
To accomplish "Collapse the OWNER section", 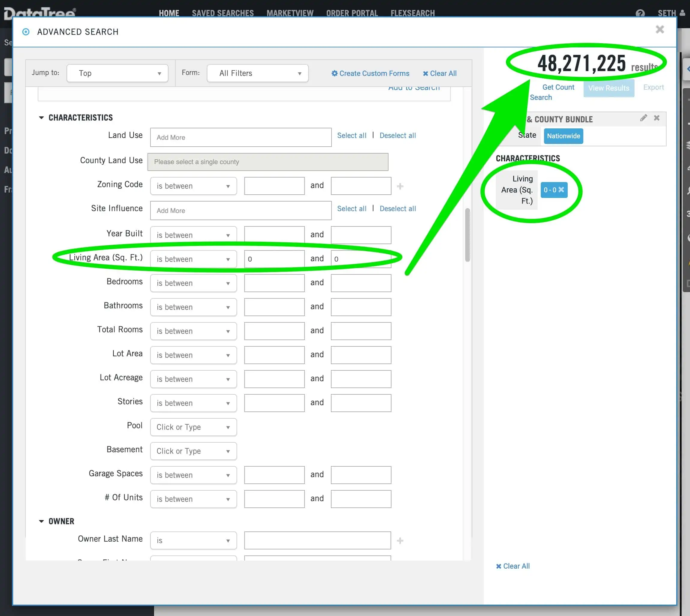I will click(x=41, y=521).
